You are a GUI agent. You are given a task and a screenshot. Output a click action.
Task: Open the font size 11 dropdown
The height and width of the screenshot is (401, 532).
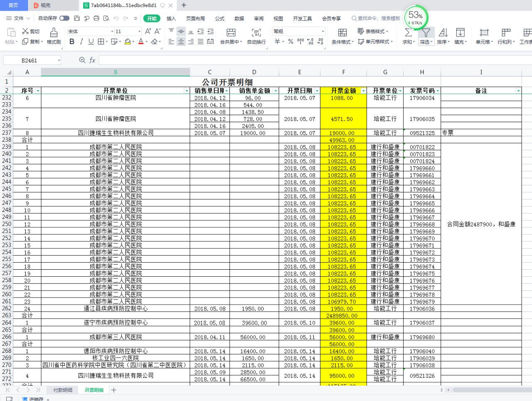(x=139, y=31)
